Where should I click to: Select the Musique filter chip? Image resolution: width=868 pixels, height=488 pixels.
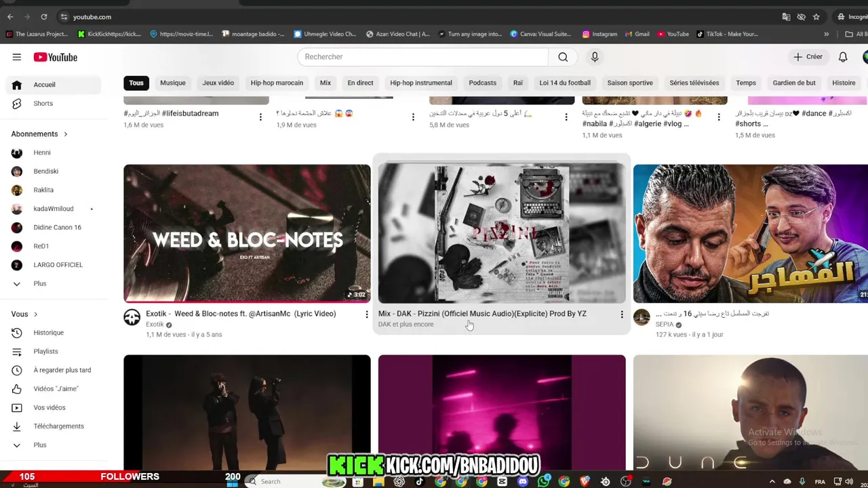pyautogui.click(x=173, y=83)
